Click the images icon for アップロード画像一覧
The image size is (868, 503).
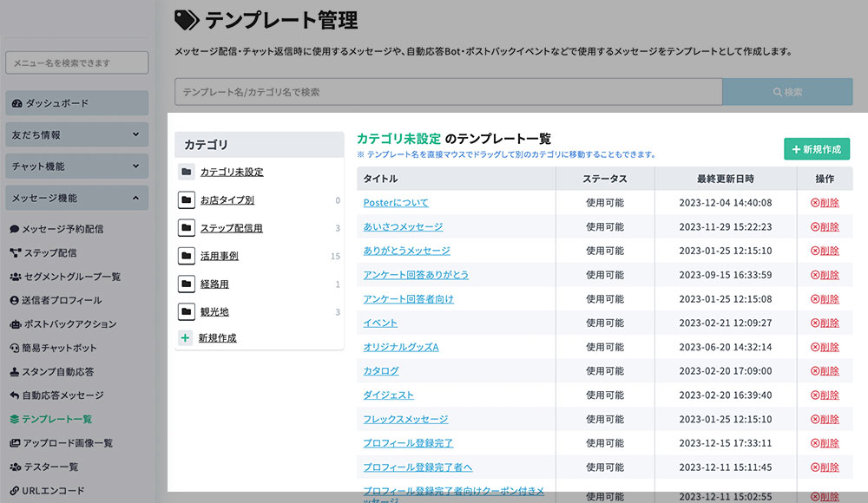tap(15, 443)
